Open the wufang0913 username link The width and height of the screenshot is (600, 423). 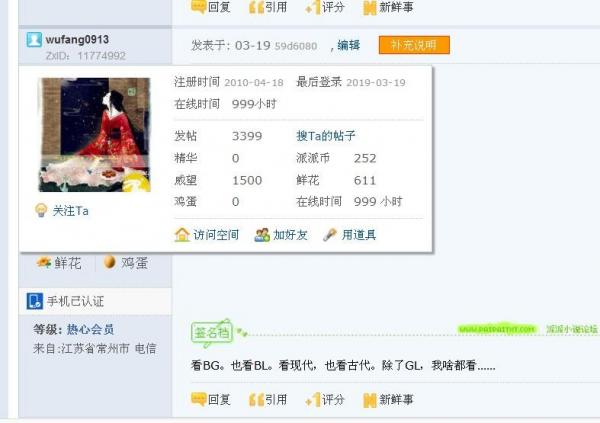pyautogui.click(x=77, y=39)
